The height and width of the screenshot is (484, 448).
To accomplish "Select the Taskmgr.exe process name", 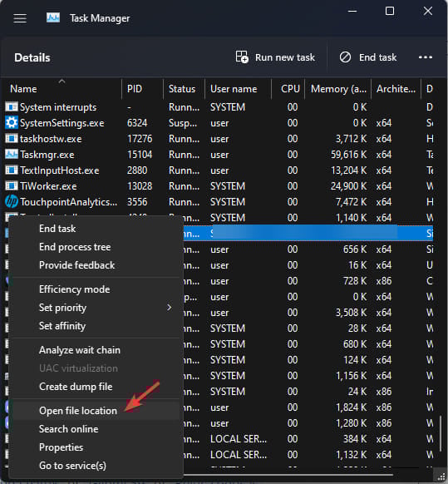I will tap(47, 155).
